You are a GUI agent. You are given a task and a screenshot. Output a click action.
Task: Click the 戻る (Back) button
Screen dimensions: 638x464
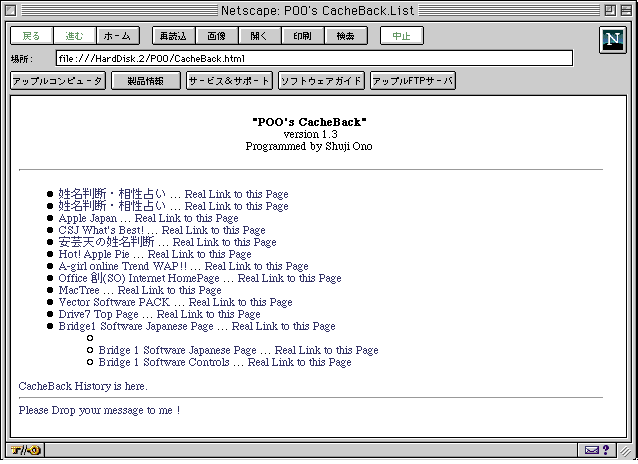tap(31, 36)
